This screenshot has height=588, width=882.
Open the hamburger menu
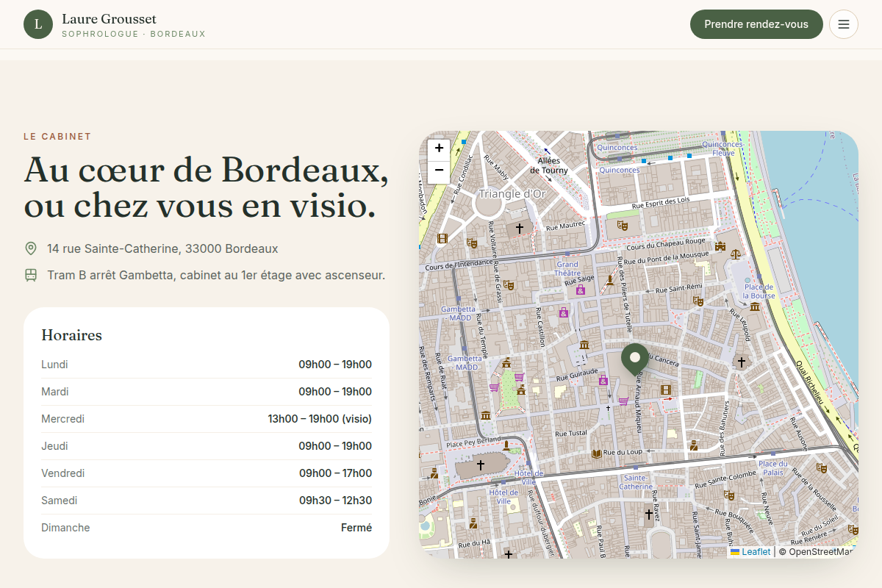844,24
